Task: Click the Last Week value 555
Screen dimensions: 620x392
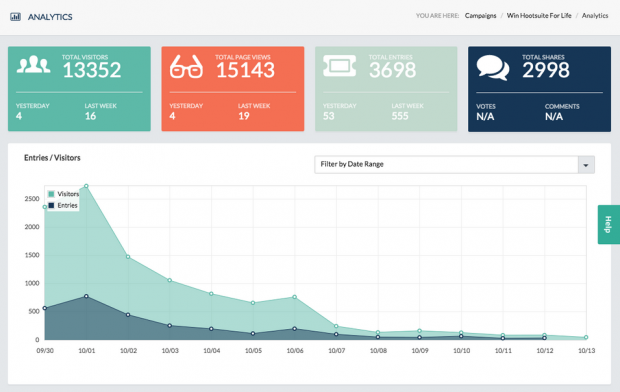Action: [400, 116]
